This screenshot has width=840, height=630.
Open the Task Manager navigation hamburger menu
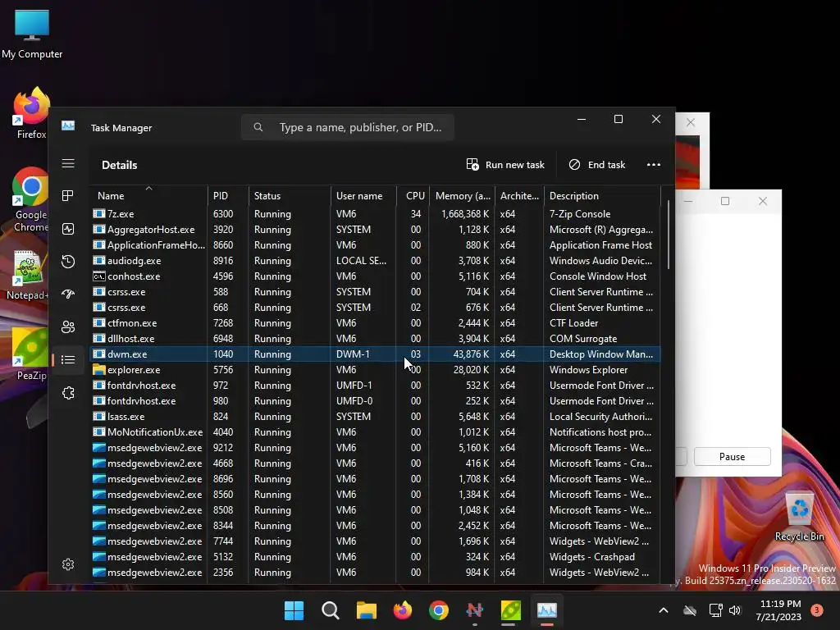tap(68, 163)
